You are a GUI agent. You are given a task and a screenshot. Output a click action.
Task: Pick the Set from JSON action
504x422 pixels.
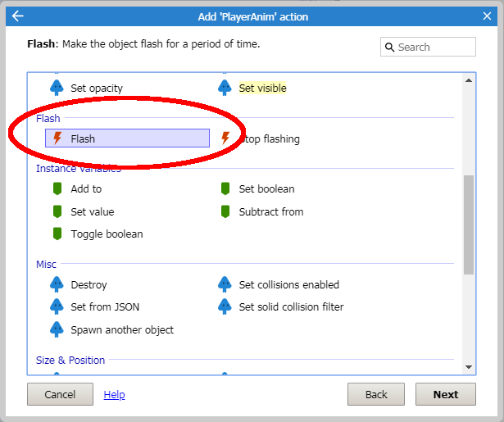click(105, 306)
